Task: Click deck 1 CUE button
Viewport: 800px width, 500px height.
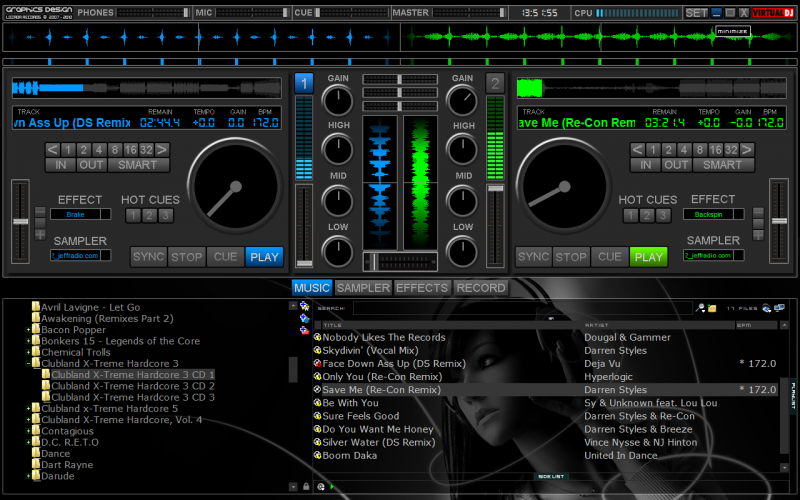Action: 225,257
